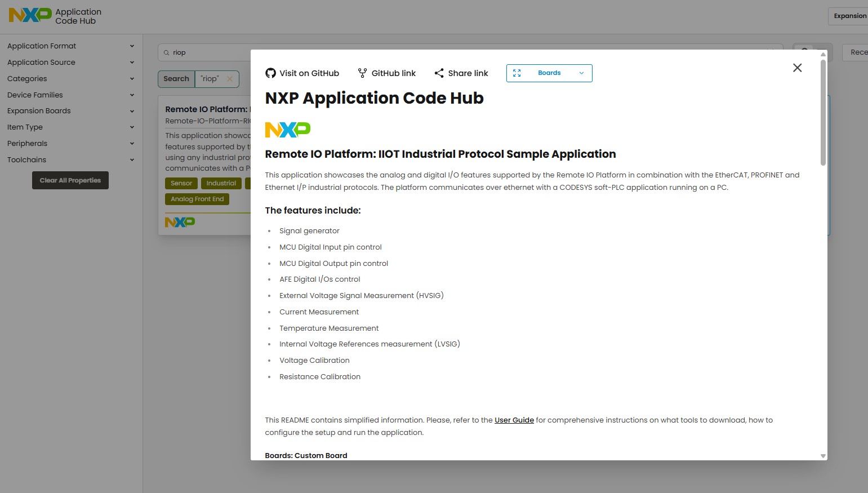The image size is (868, 493).
Task: Expand Item Type filter
Action: 70,127
